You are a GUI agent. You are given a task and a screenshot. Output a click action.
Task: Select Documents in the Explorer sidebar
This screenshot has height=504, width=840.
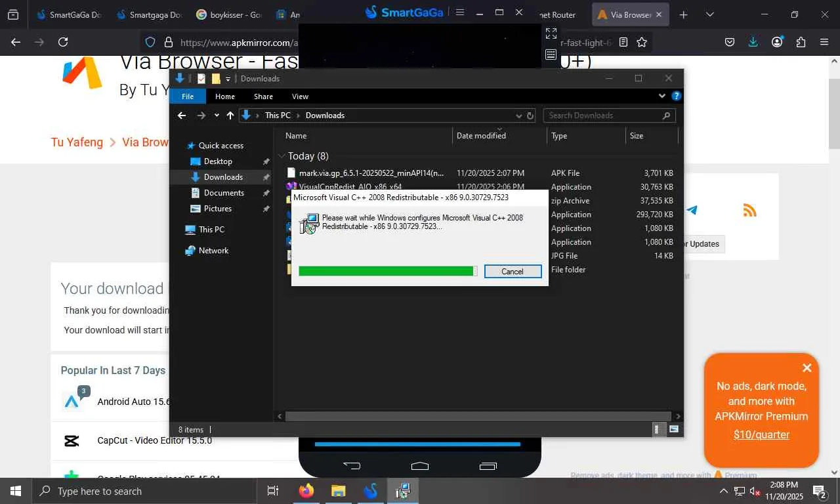[x=224, y=193]
